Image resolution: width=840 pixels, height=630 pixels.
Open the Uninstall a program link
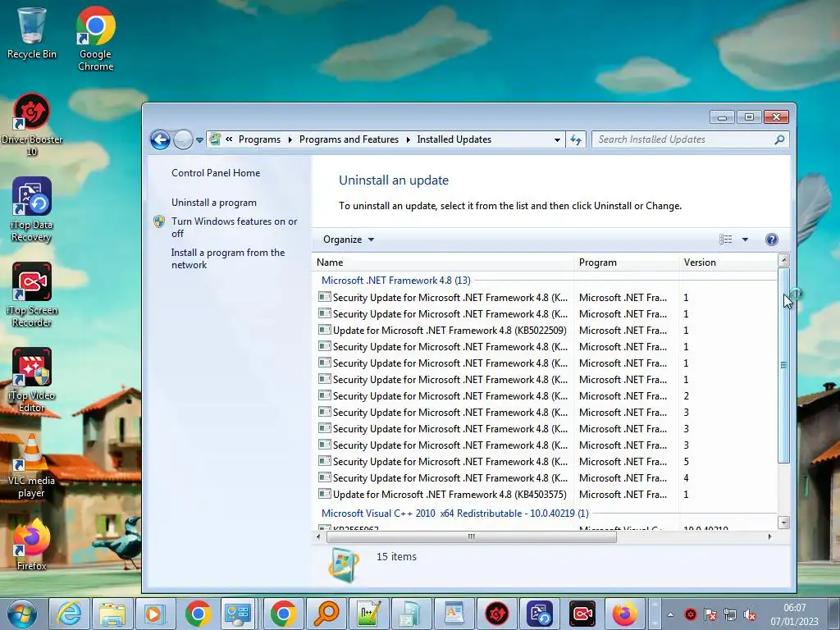[x=214, y=203]
